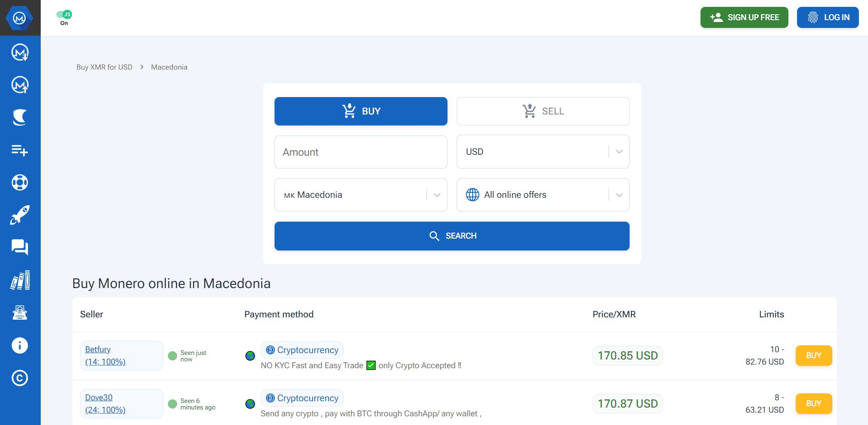Expand the USD currency dropdown

click(x=543, y=152)
